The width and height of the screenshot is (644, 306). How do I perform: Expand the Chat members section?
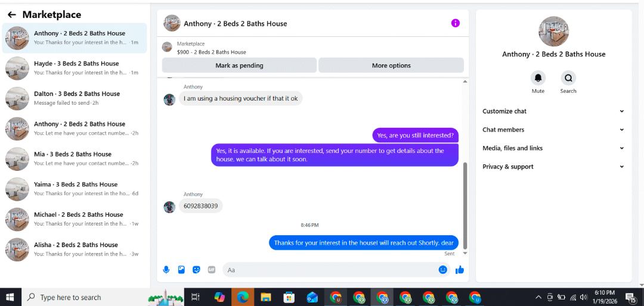pyautogui.click(x=553, y=130)
